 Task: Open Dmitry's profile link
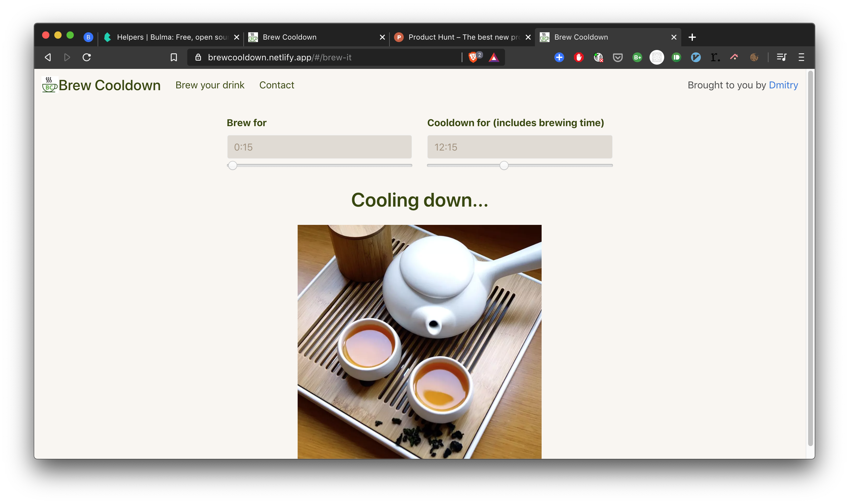coord(783,85)
